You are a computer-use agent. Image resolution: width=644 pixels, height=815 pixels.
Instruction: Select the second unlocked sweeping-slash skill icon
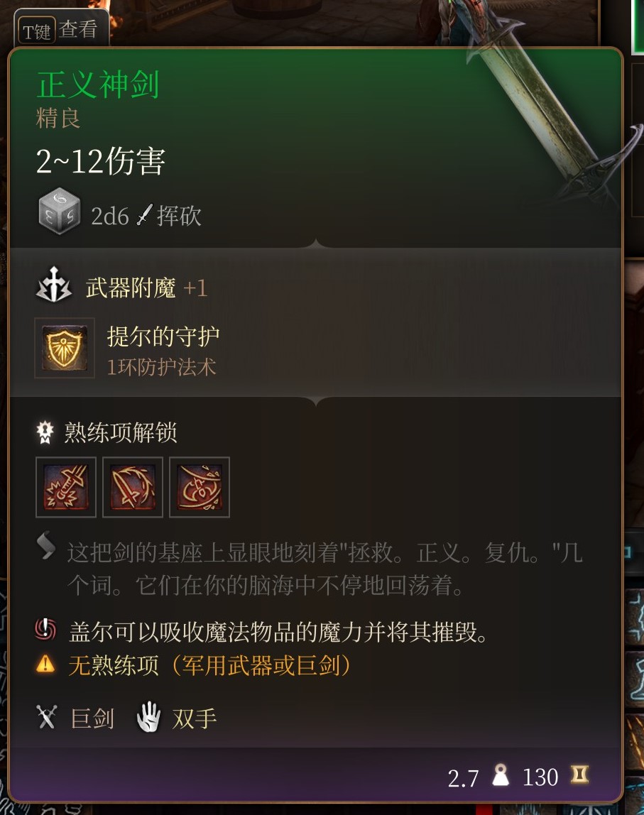click(133, 487)
